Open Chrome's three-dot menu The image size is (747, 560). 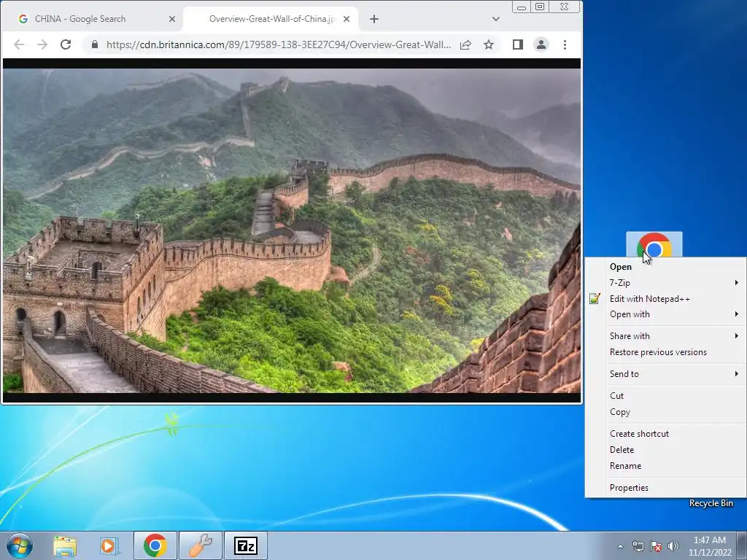point(565,44)
